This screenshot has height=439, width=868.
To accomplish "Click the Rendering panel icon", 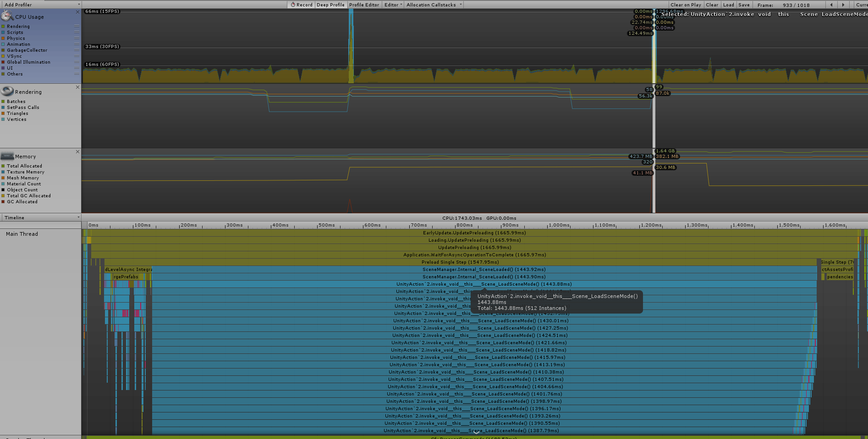I will coord(7,91).
